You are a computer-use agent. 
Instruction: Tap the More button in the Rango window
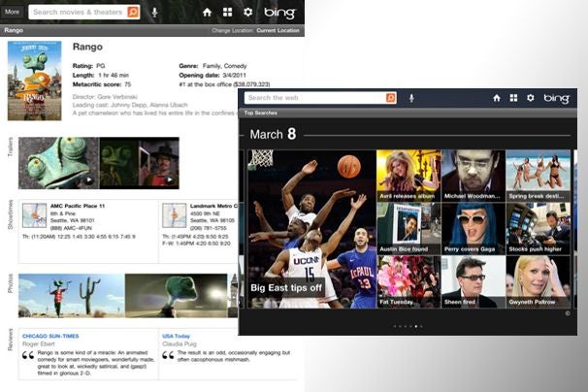pyautogui.click(x=12, y=12)
